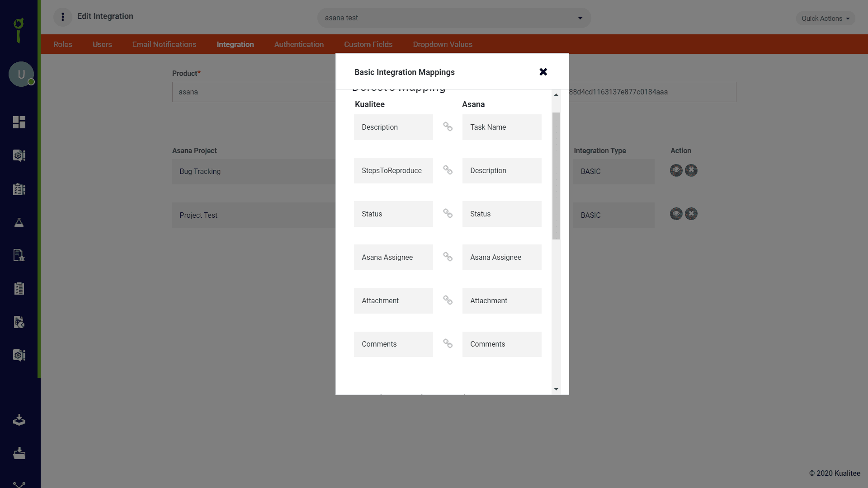Select the Asana Assignee field under Kualitee

point(393,257)
